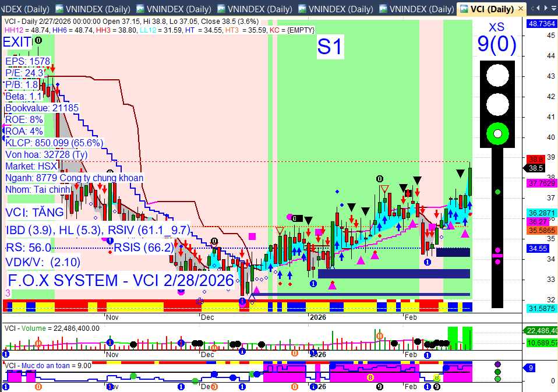Click the ROA: 4% text

pos(24,131)
